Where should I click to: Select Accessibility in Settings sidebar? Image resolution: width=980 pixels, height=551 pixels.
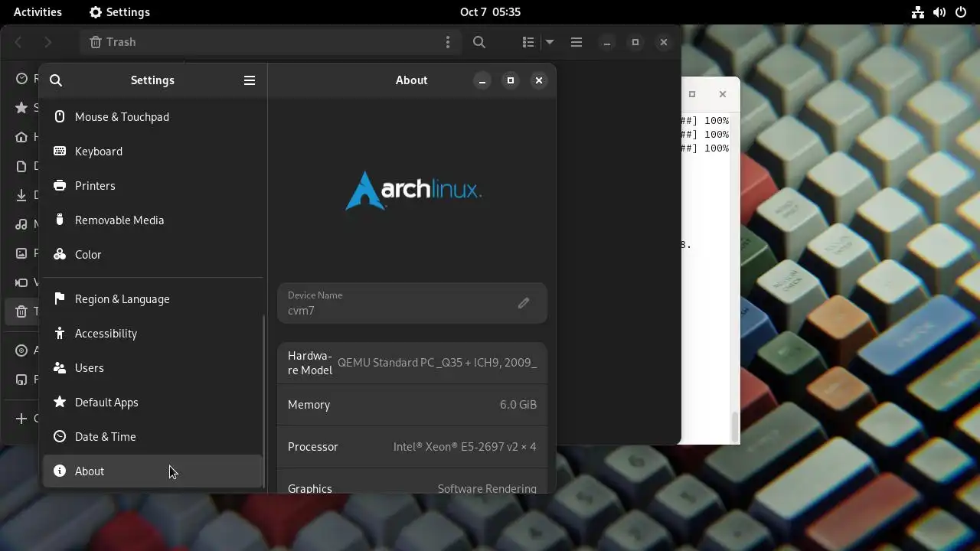pyautogui.click(x=152, y=333)
